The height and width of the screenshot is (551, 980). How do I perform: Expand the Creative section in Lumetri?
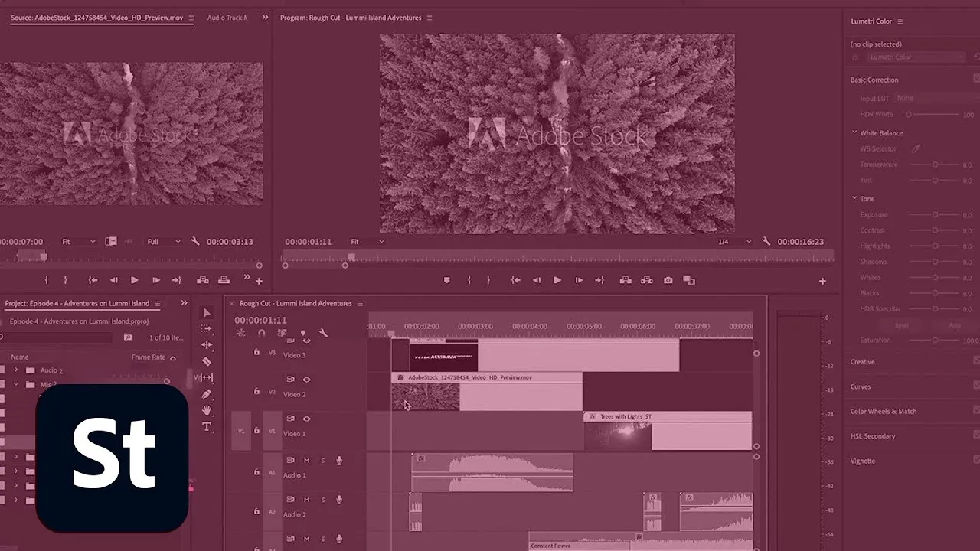point(862,362)
